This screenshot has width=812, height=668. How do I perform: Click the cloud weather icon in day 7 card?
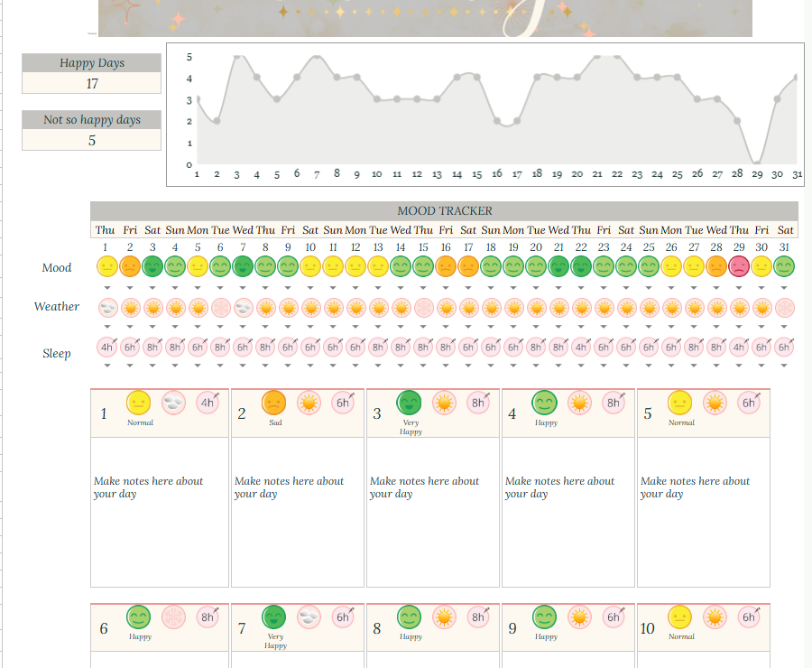[x=309, y=617]
